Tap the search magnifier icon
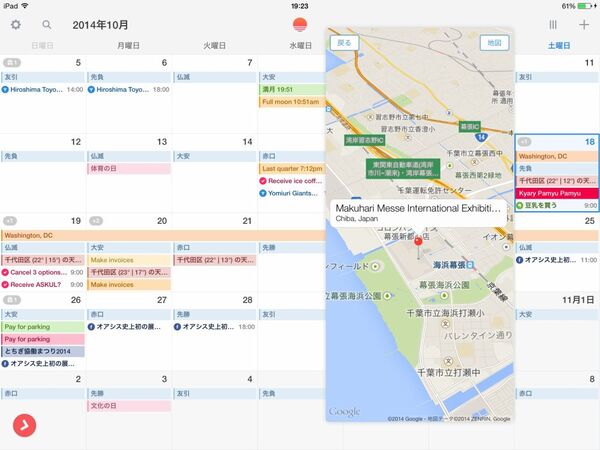Screen dimensions: 600x450 [47, 25]
